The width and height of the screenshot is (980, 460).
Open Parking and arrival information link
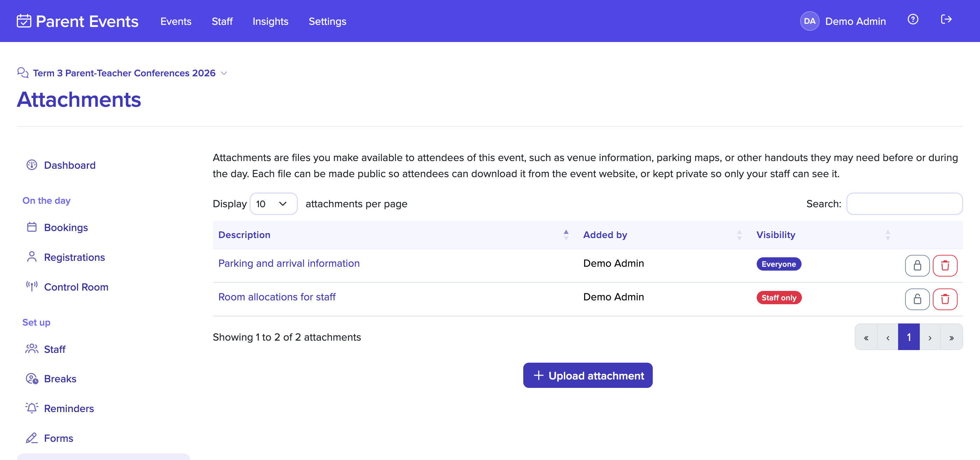point(289,263)
